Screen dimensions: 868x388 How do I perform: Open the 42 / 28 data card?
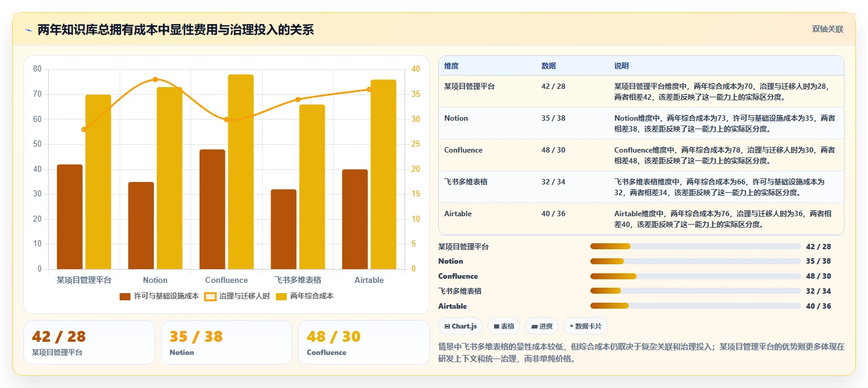point(89,342)
